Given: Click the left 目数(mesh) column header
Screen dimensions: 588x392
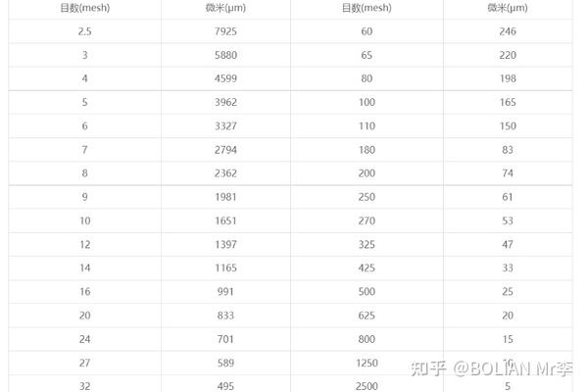Looking at the screenshot, I should click(x=85, y=8).
